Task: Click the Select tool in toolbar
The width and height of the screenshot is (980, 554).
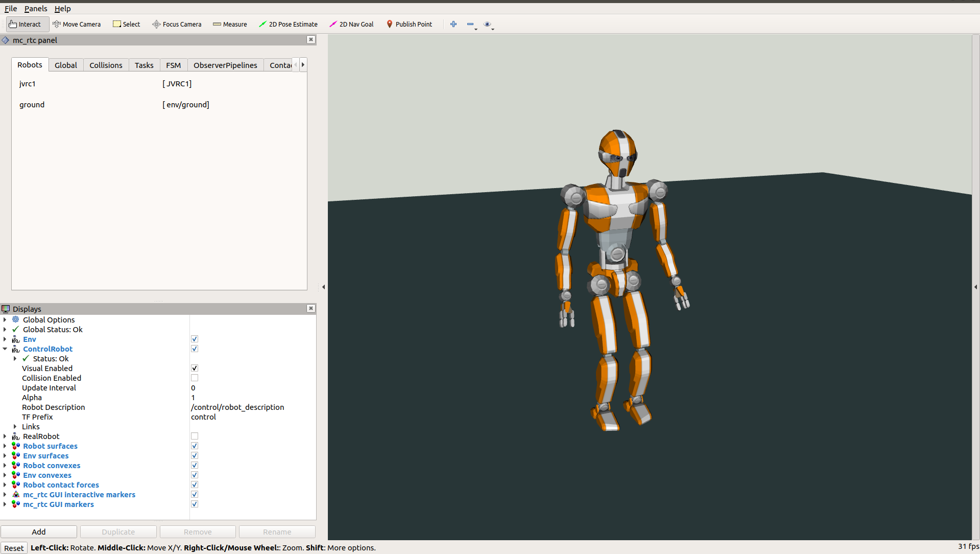Action: click(x=126, y=24)
